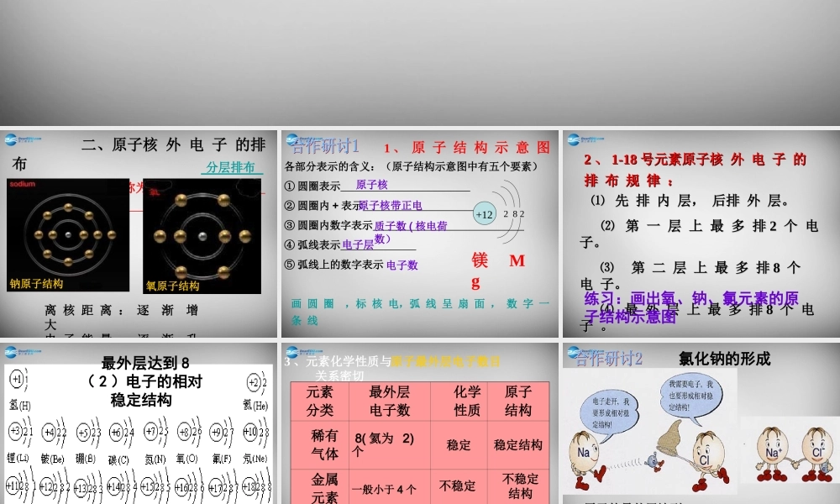Open the slide titled 二、原子核外电子的排布

tap(139, 234)
